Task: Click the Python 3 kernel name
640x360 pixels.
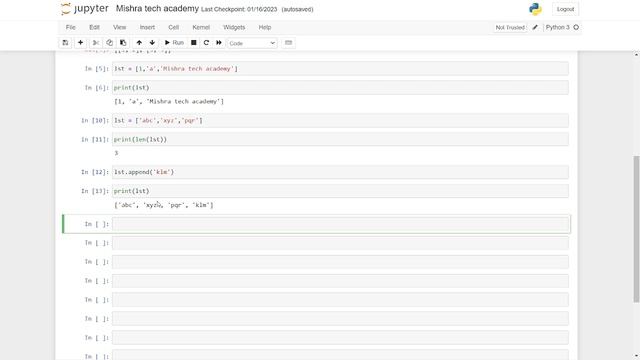Action: (x=558, y=27)
